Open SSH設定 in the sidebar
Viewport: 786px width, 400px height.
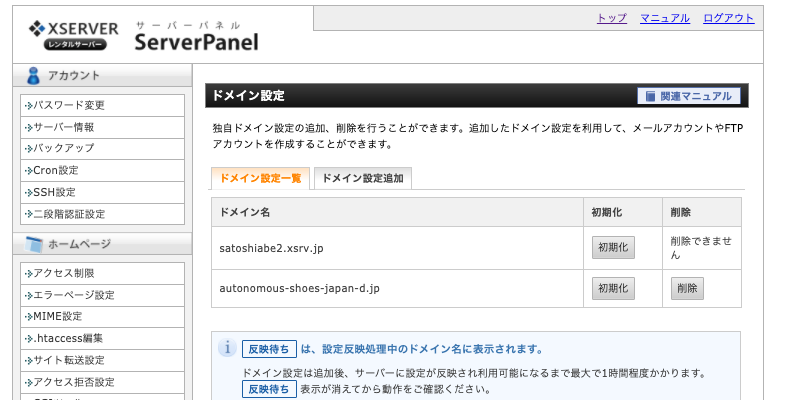(x=54, y=192)
